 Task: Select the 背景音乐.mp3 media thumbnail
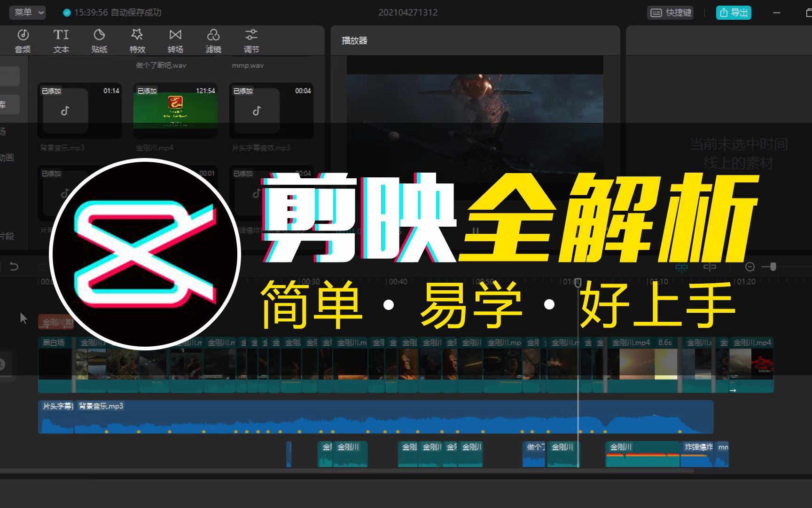(79, 111)
